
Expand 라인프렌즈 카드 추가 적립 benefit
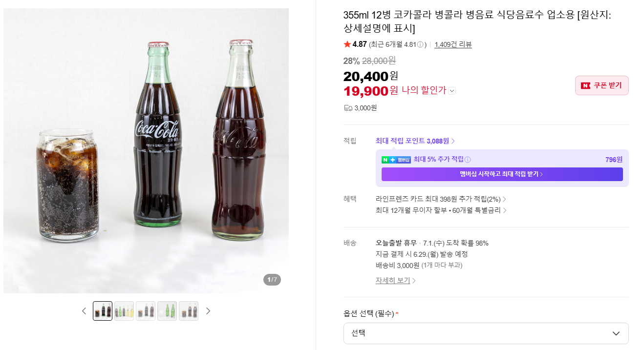pyautogui.click(x=441, y=199)
